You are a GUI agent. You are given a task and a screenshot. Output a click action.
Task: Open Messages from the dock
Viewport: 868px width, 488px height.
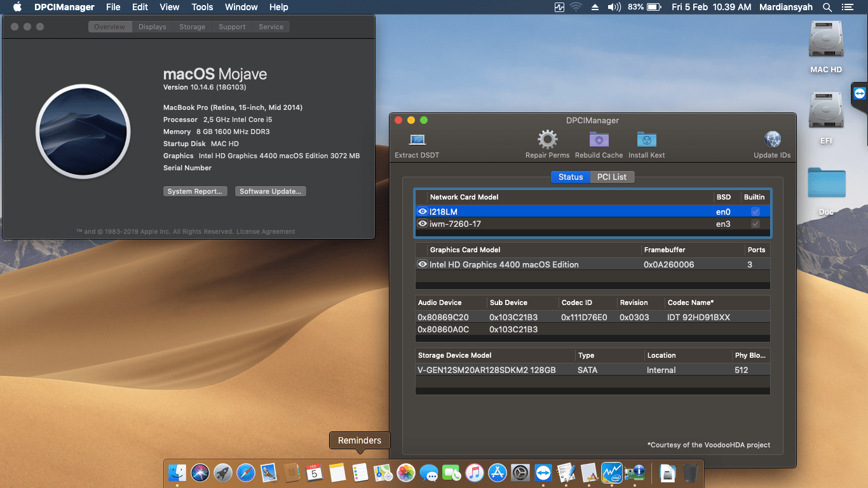429,472
